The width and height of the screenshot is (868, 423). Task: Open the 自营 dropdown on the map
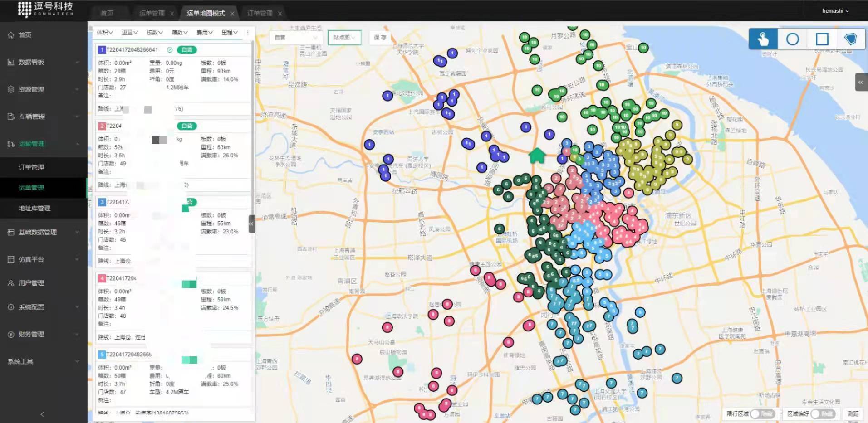coord(295,38)
